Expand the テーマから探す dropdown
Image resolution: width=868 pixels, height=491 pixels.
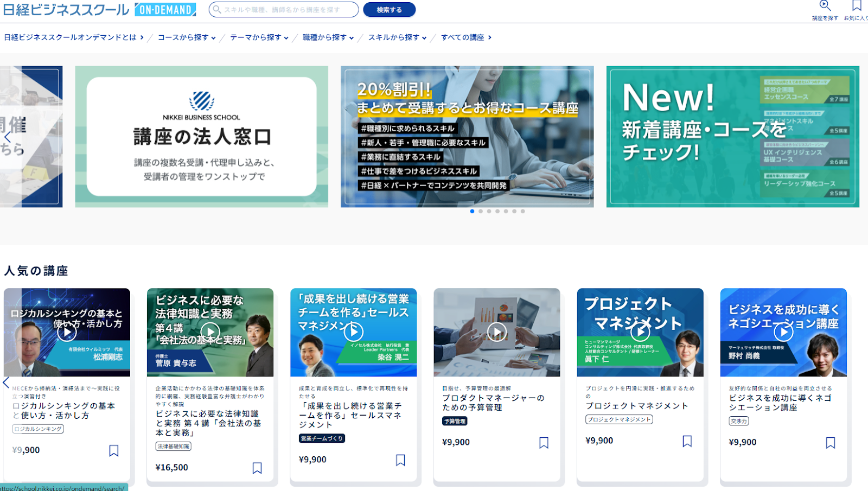click(x=258, y=37)
